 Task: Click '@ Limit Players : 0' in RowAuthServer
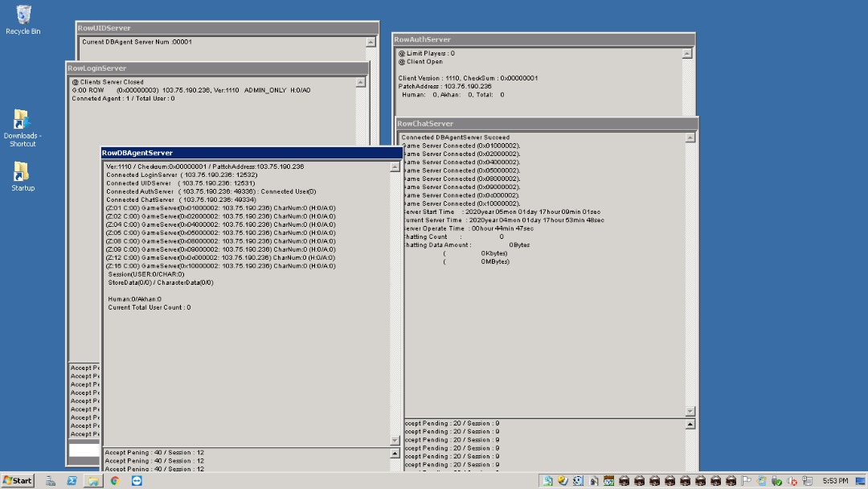click(426, 53)
